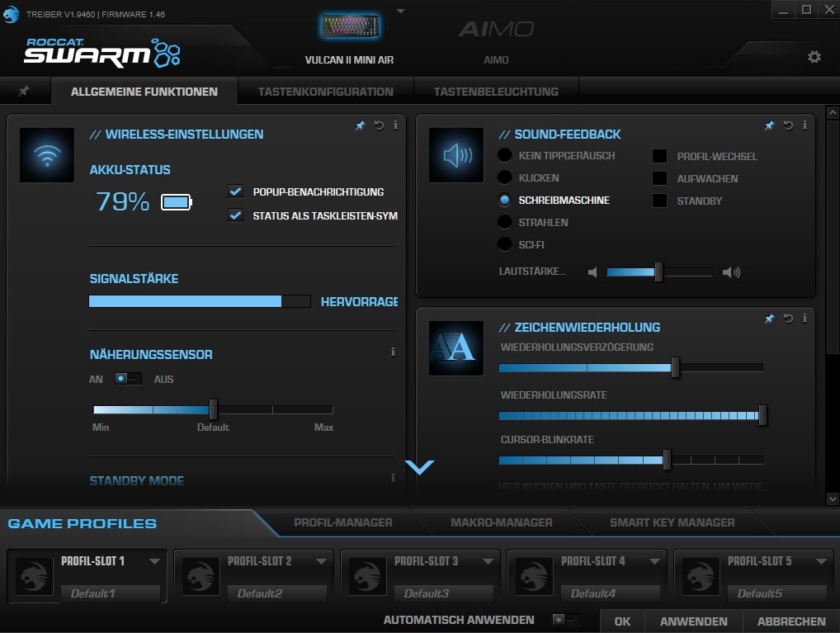840x633 pixels.
Task: Click the pin icon left of tabs
Action: click(x=24, y=91)
